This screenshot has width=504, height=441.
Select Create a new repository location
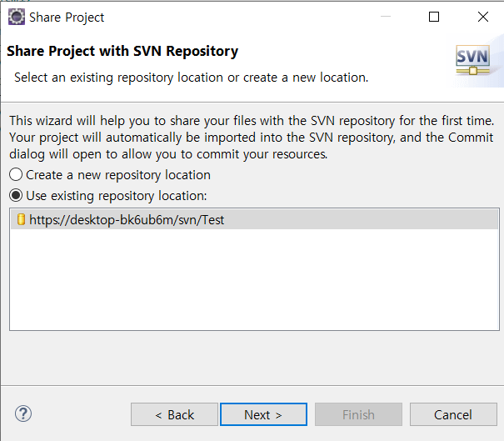coord(110,175)
